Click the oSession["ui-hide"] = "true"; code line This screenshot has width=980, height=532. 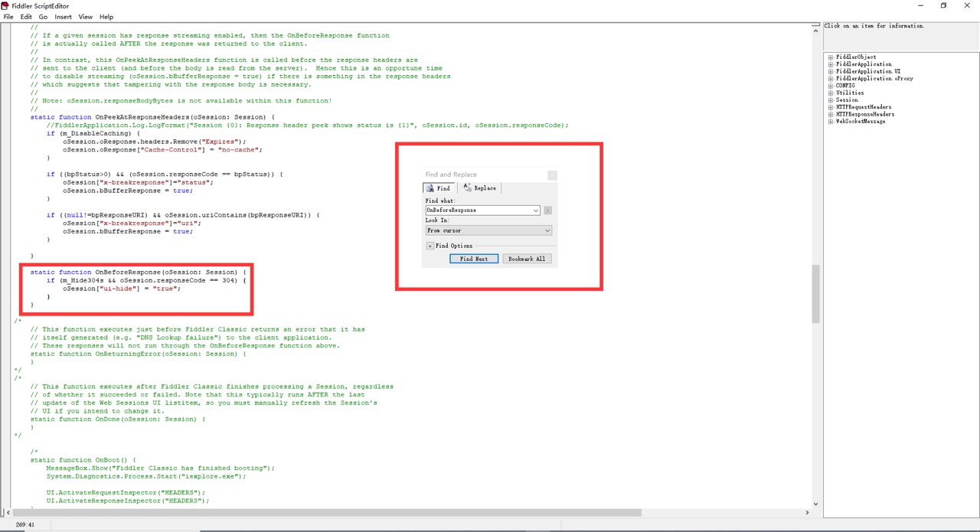122,289
